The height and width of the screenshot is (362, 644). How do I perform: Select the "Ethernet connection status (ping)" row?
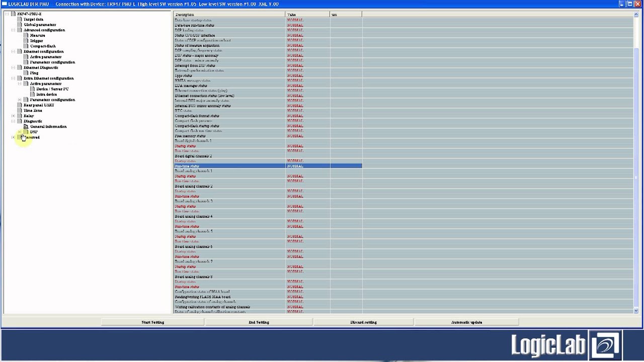click(268, 90)
